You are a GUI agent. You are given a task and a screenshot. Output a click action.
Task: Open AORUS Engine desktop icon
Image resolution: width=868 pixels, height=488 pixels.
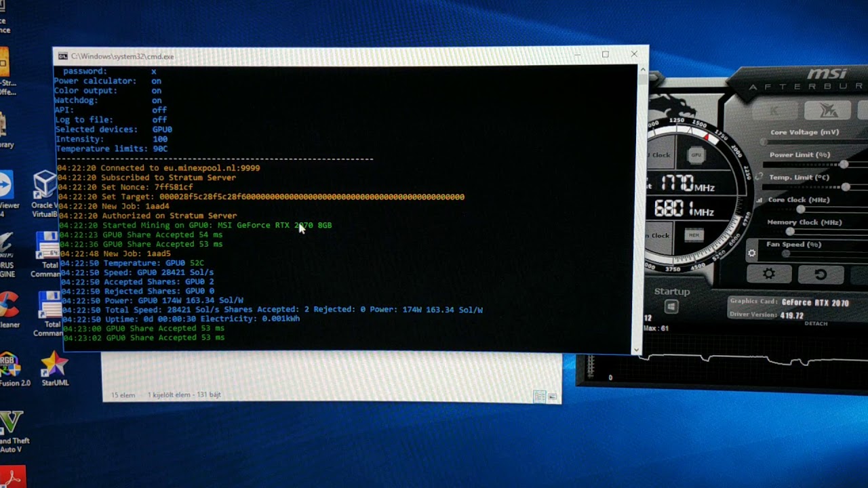click(7, 254)
